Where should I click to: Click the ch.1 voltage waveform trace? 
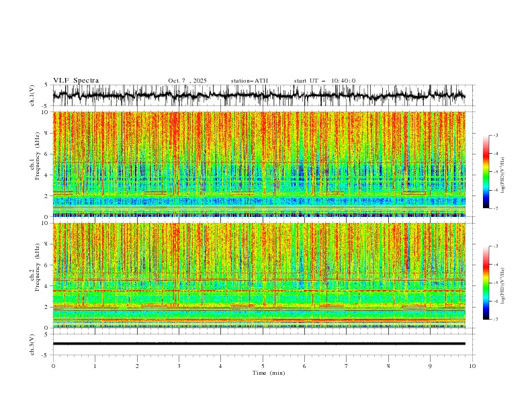[x=259, y=95]
